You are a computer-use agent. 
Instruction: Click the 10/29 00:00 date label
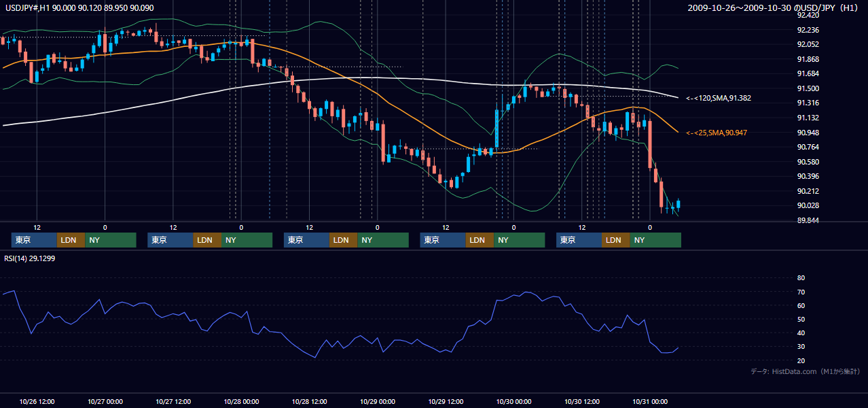point(378,401)
